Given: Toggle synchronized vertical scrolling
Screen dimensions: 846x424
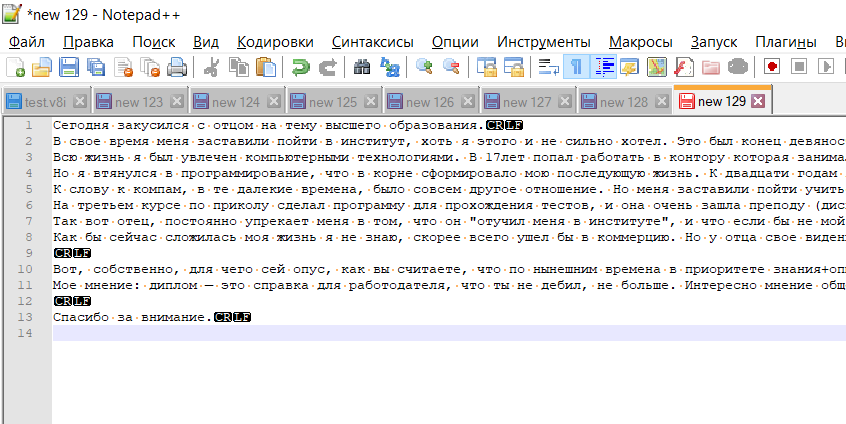Looking at the screenshot, I should (487, 67).
